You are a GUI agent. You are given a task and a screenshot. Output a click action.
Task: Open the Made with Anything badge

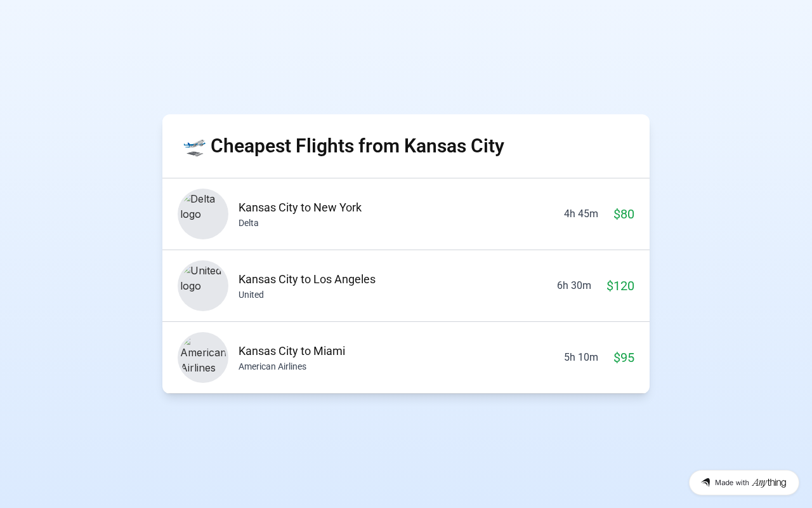pos(743,483)
